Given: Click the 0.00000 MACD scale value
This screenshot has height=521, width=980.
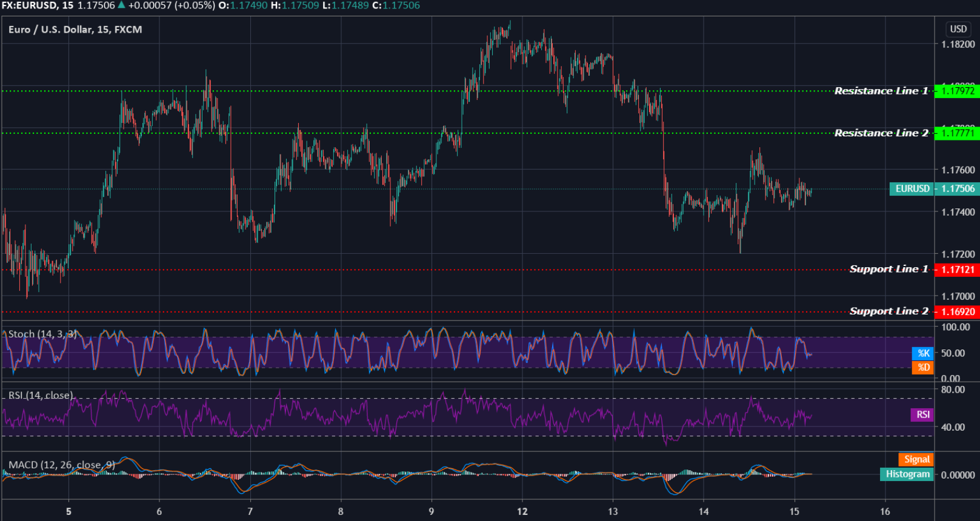Looking at the screenshot, I should tap(958, 475).
